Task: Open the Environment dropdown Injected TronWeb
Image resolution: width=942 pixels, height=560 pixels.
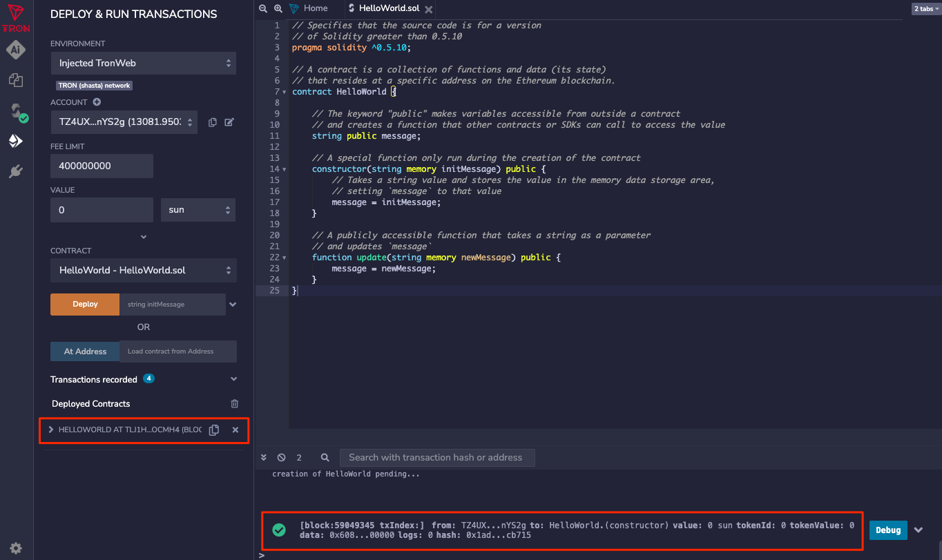Action: click(144, 63)
